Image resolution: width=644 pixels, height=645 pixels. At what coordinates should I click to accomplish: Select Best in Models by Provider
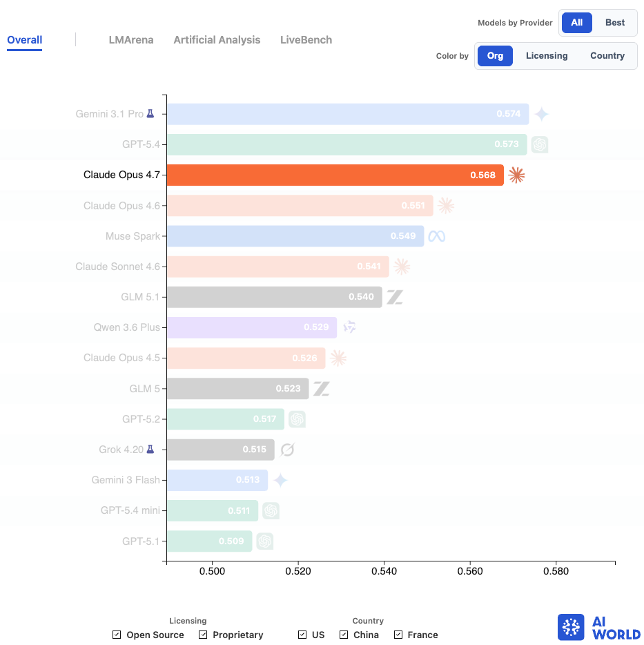(615, 23)
